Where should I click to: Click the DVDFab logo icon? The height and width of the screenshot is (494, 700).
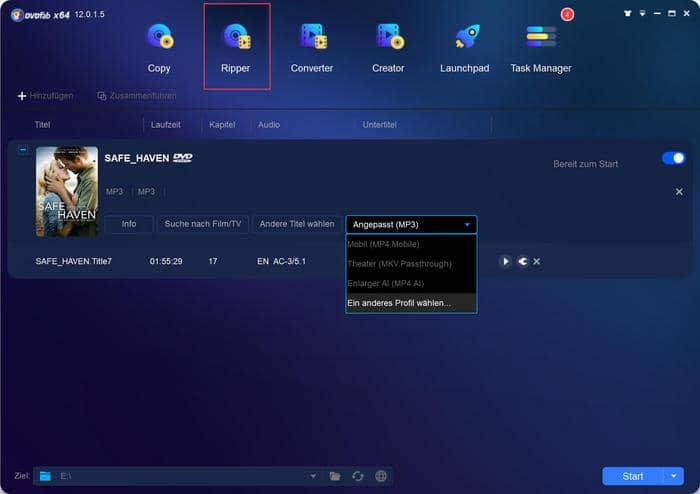tap(17, 15)
